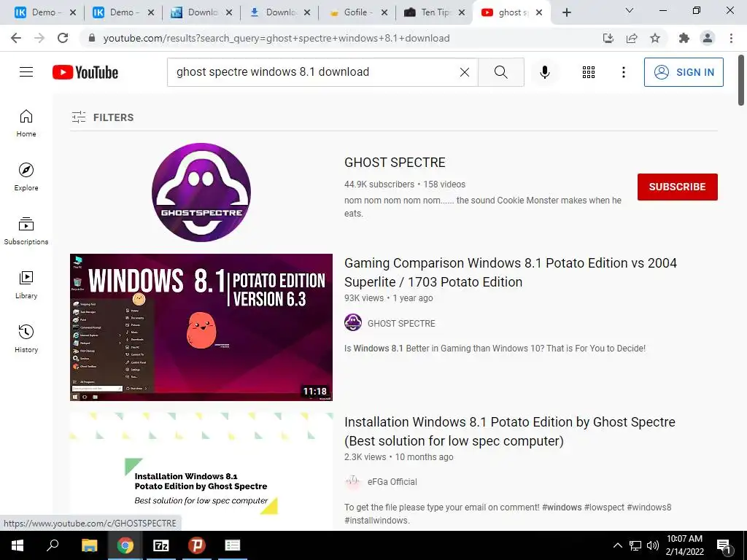View site info via the padlock
Screen dimensions: 747x560
92,38
